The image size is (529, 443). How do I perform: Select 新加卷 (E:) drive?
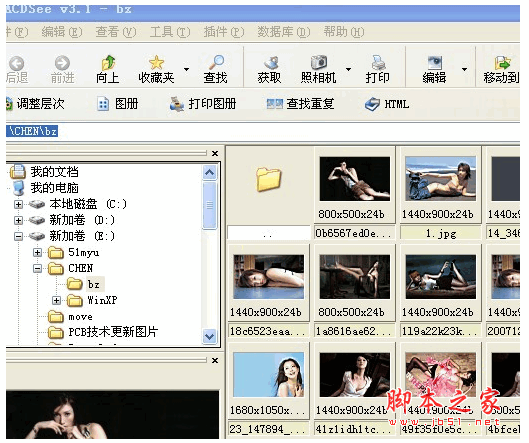82,236
